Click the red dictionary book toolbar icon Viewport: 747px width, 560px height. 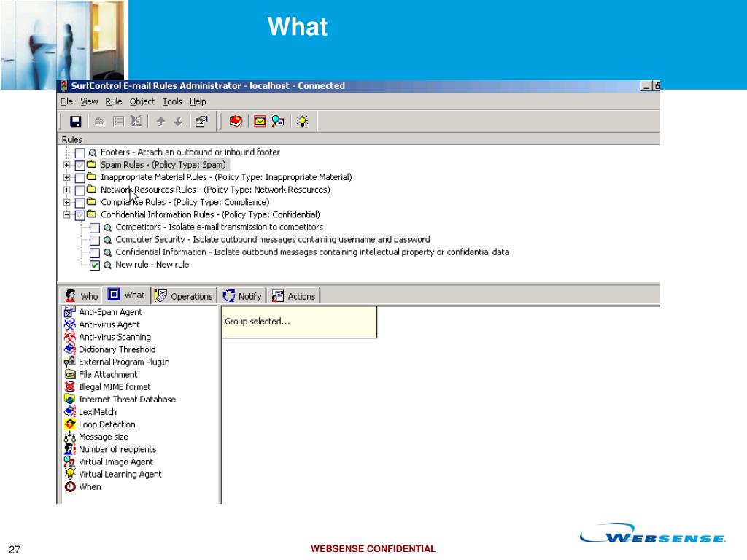pyautogui.click(x=236, y=122)
